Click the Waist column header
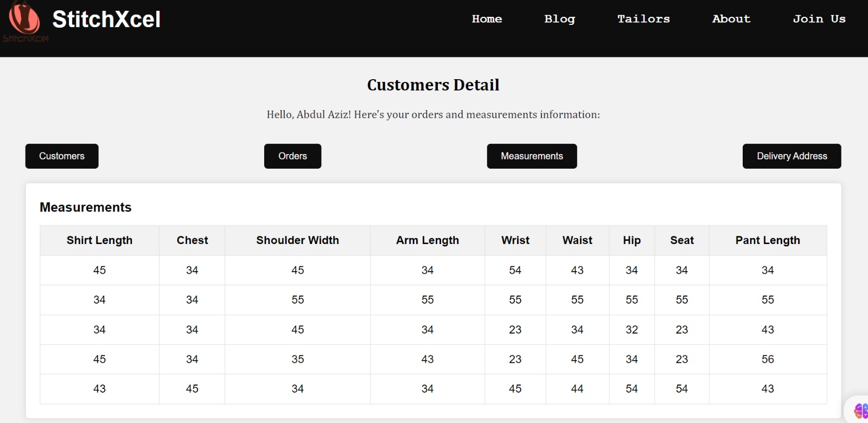 point(577,240)
